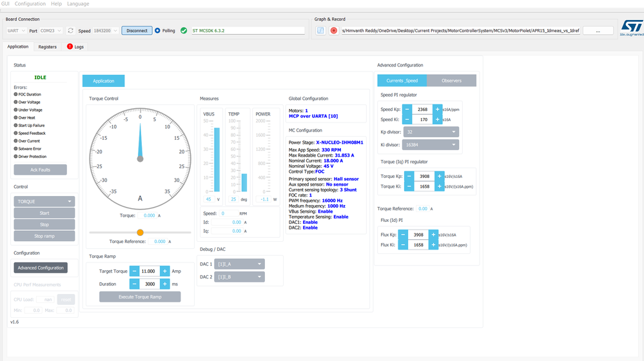Viewport: 644px width, 361px height.
Task: Increase Flux Ki with plus button
Action: (433, 245)
